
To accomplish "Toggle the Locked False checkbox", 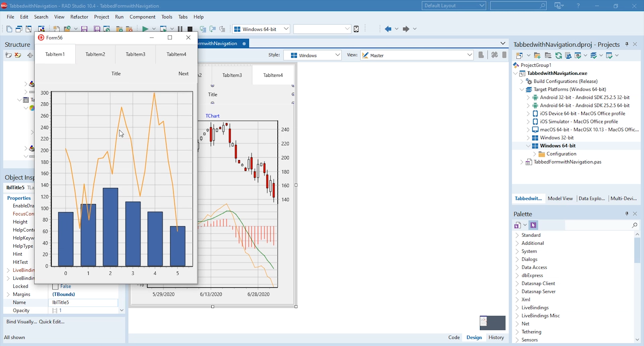I will click(x=56, y=287).
